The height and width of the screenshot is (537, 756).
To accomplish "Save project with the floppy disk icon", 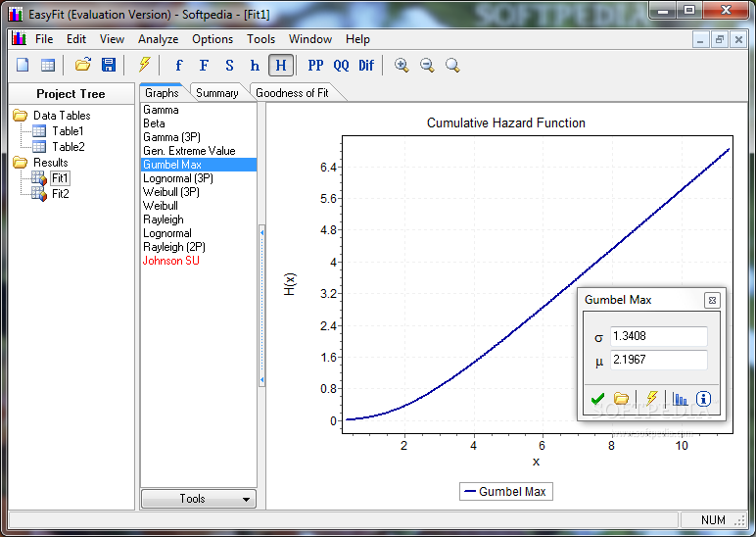I will (x=109, y=65).
